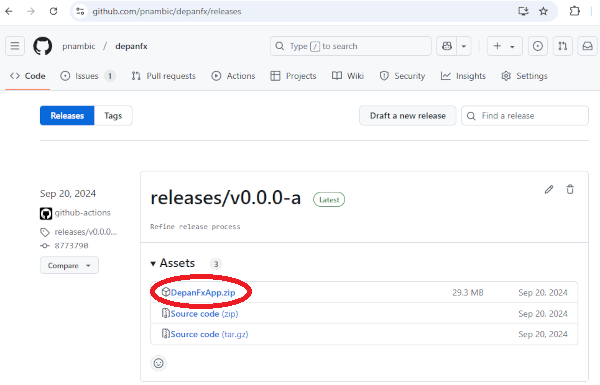Open the github-actions author link

coord(82,213)
